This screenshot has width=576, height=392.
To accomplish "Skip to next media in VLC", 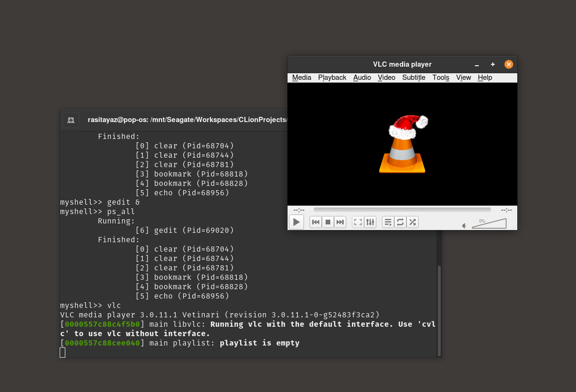I will point(340,222).
